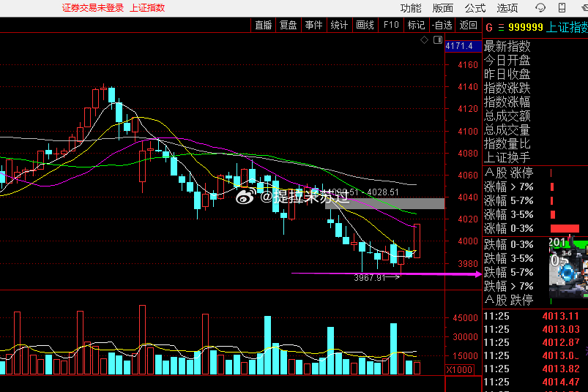Viewport: 588px width, 392px height.
Task: Click the X1000 volume unit label
Action: click(x=459, y=370)
